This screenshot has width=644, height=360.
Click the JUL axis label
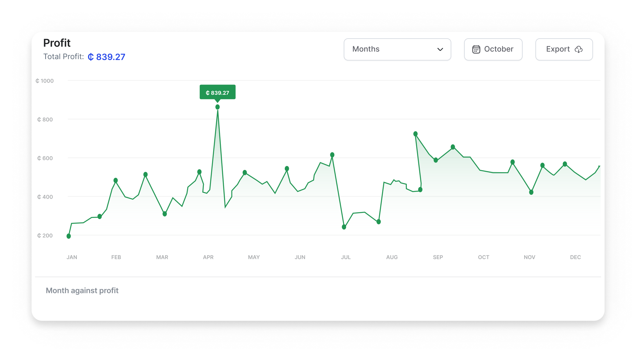click(346, 257)
